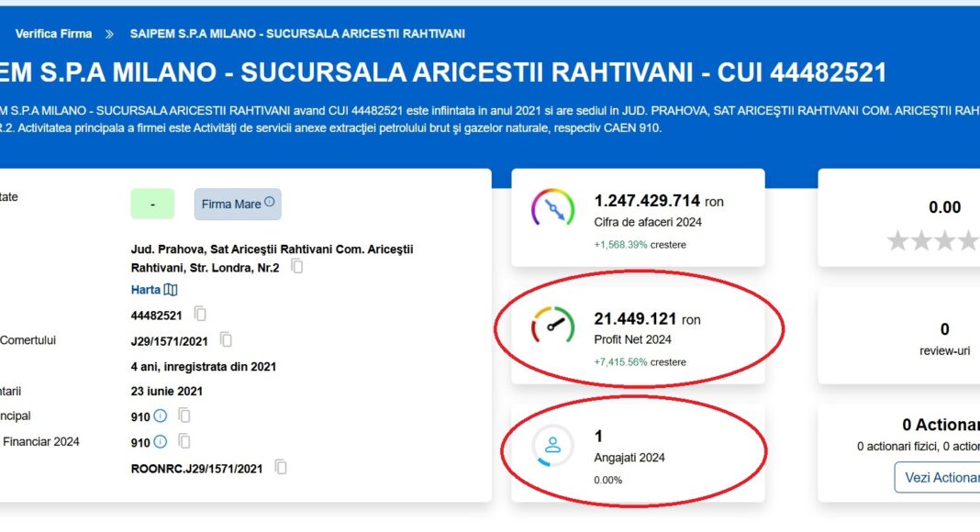Show info for main CAEN code 910

(x=161, y=416)
